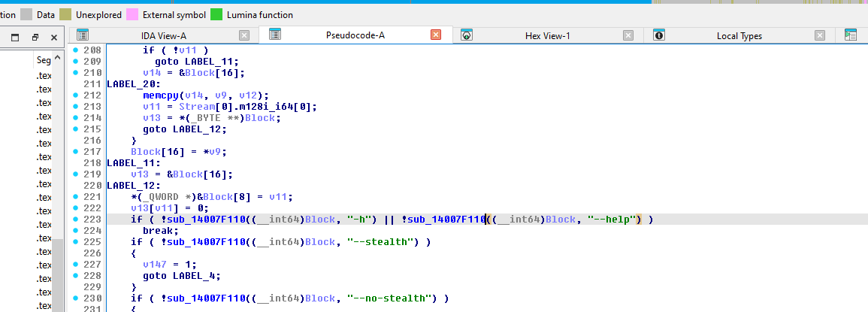868x312 pixels.
Task: Click the Seg column header
Action: [x=44, y=60]
